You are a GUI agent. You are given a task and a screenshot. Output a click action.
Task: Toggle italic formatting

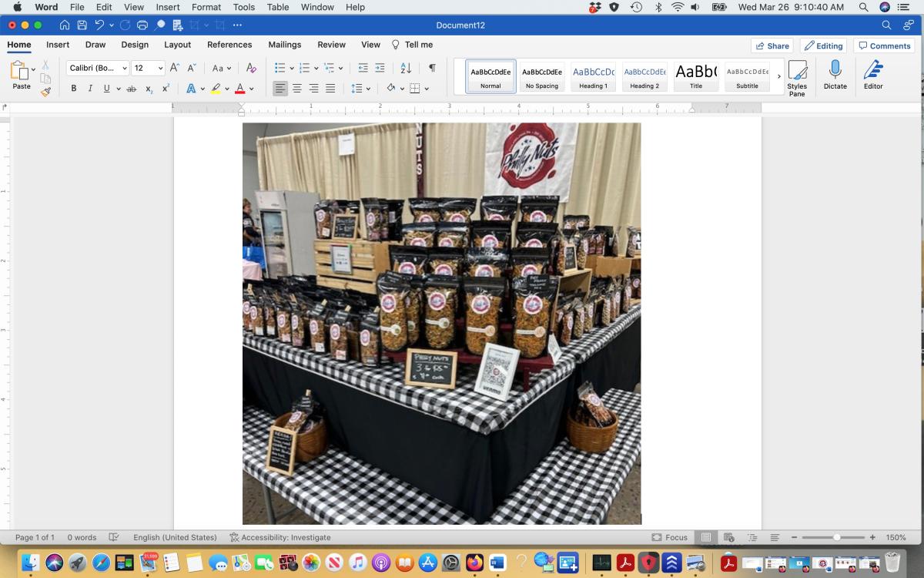pyautogui.click(x=90, y=89)
